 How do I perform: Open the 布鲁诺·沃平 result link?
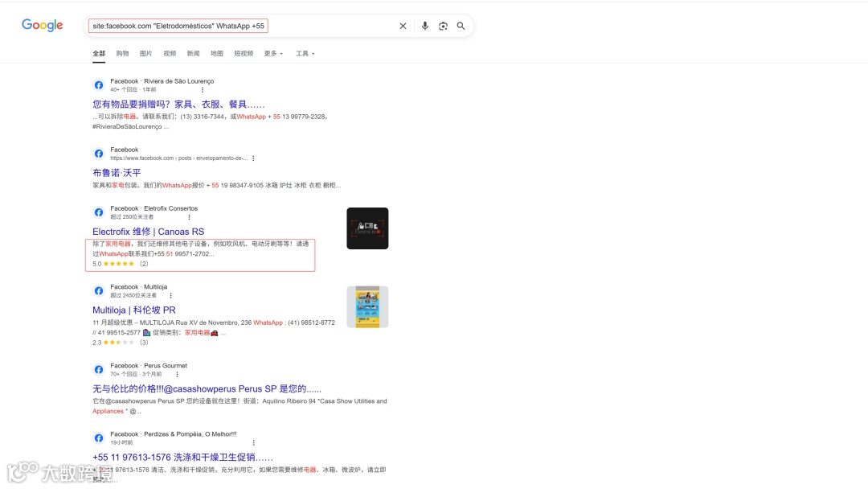117,173
